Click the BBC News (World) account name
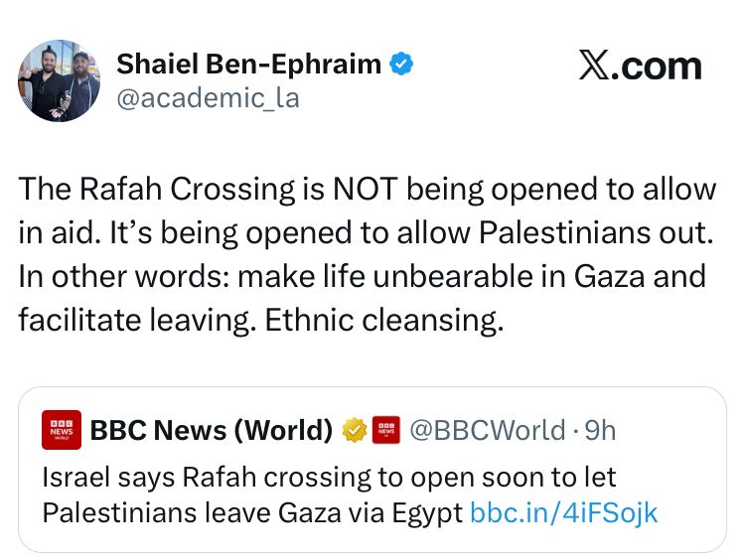This screenshot has height=560, width=745. pos(212,430)
